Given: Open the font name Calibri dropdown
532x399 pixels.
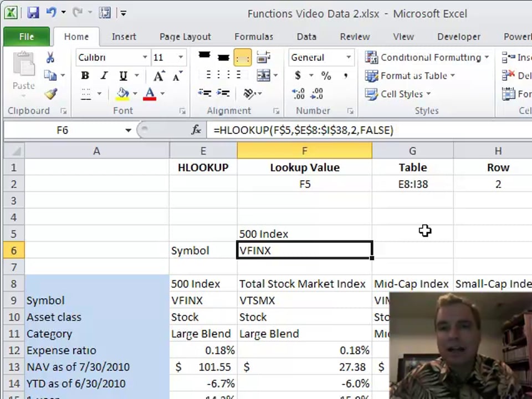Looking at the screenshot, I should [145, 57].
